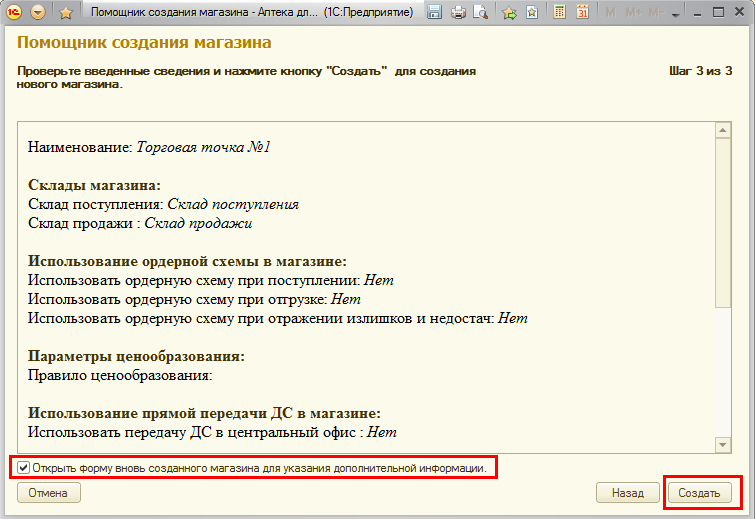755x519 pixels.
Task: Go back with the Назад button
Action: tap(627, 493)
